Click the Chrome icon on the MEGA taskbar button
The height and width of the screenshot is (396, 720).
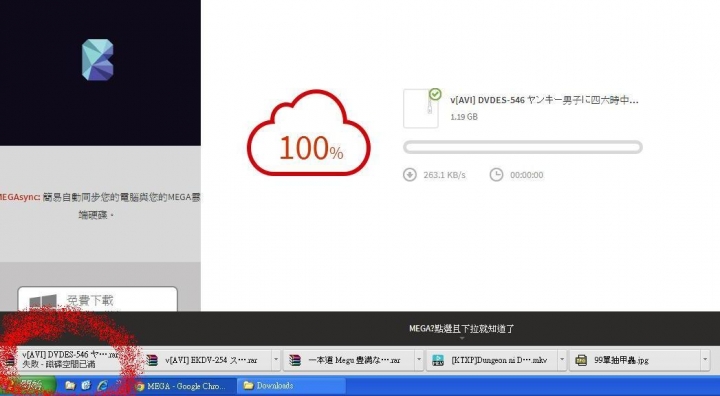pyautogui.click(x=140, y=386)
